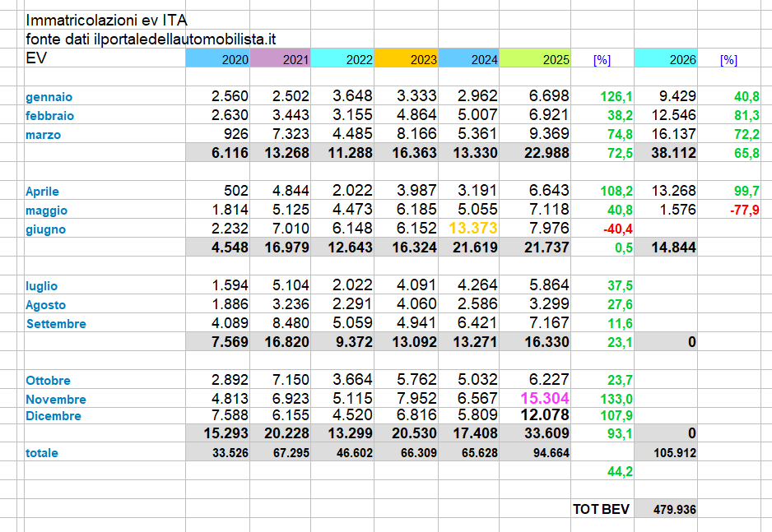The width and height of the screenshot is (772, 532).
Task: Click the totale 2025 value 94.664
Action: pos(551,453)
